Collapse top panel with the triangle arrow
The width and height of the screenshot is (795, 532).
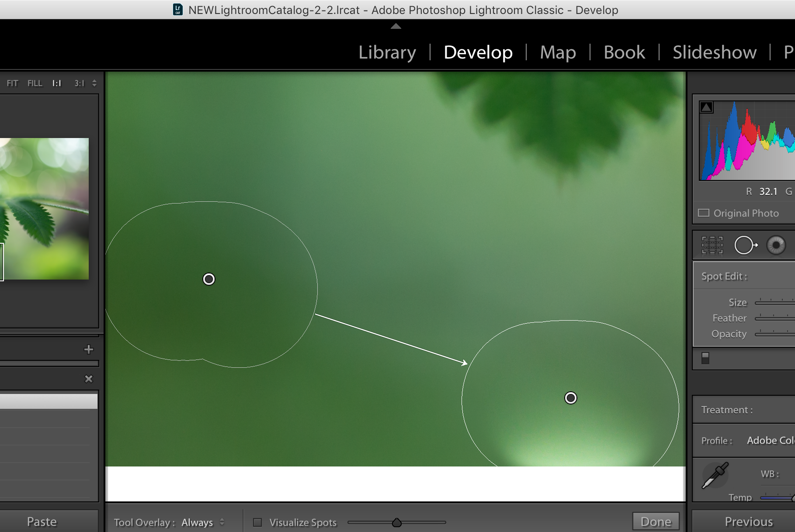click(x=396, y=26)
